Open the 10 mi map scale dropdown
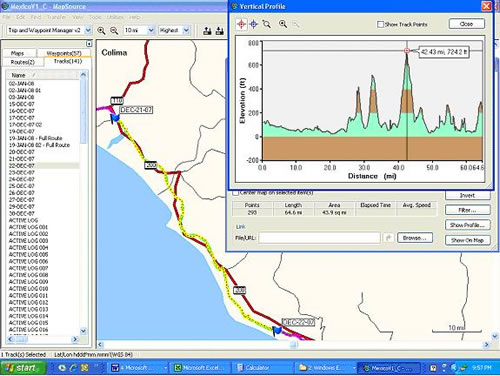The height and width of the screenshot is (376, 500). point(151,30)
